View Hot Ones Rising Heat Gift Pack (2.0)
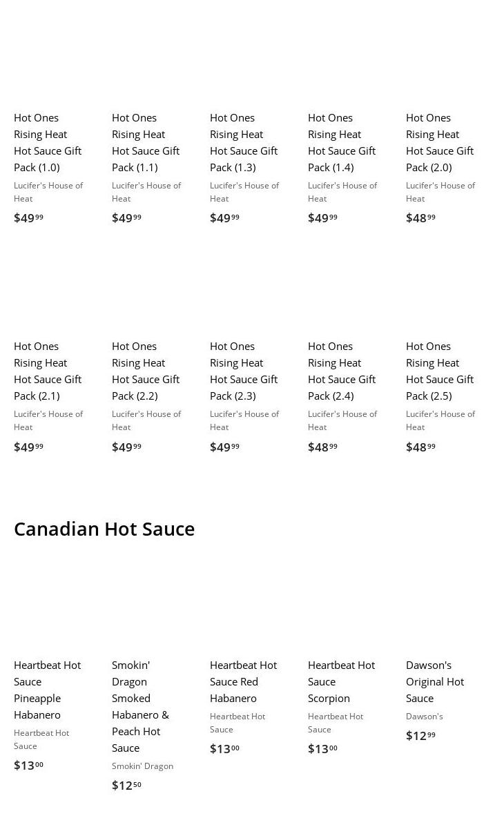Viewport: 504px width, 827px height. 440,142
